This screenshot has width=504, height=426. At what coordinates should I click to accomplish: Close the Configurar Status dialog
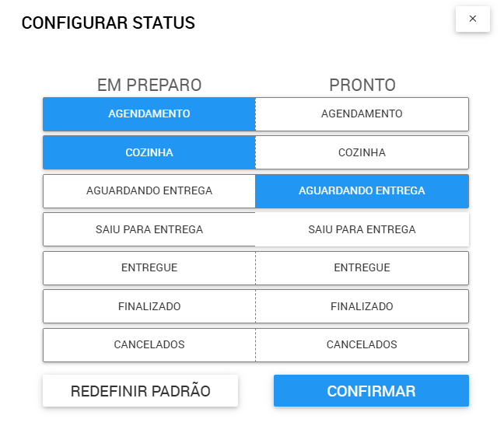coord(472,19)
